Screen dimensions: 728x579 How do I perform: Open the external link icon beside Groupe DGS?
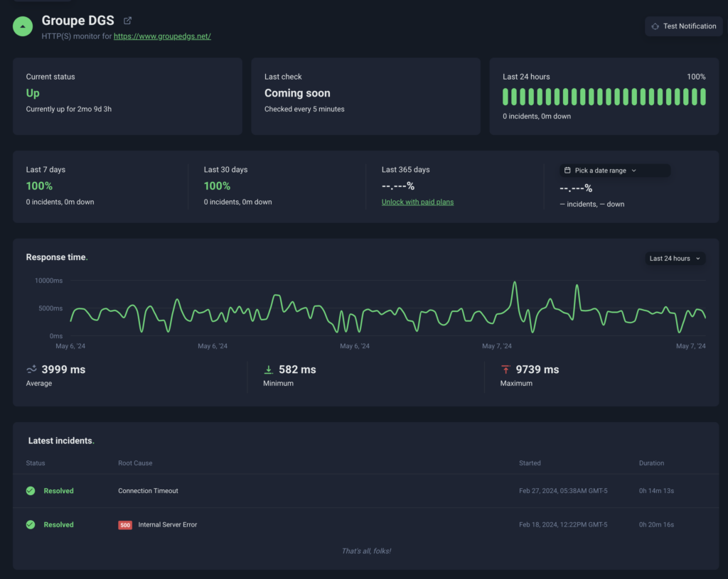tap(128, 21)
